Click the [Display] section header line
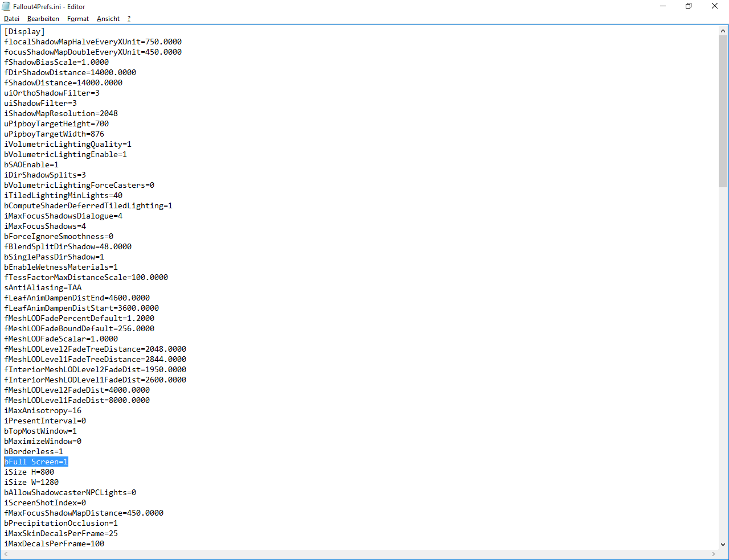Viewport: 729px width, 560px height. tap(24, 31)
